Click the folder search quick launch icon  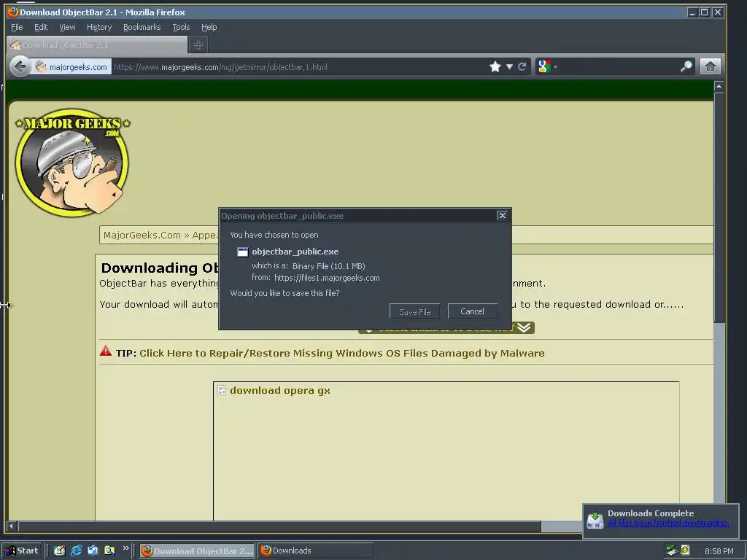coord(109,551)
